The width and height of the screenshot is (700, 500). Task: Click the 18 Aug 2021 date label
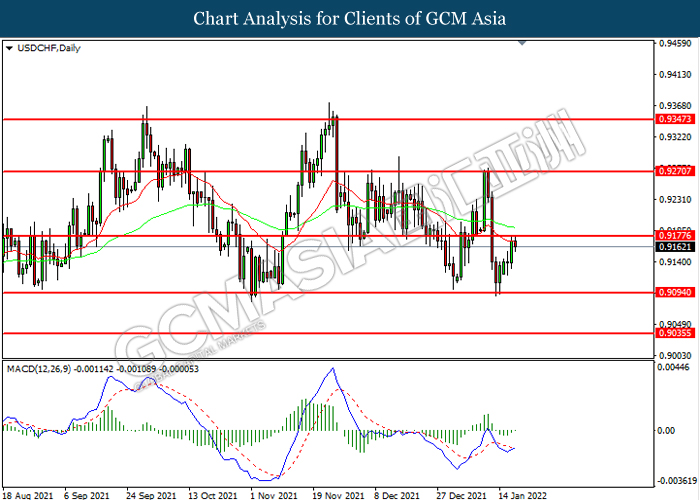pyautogui.click(x=27, y=495)
